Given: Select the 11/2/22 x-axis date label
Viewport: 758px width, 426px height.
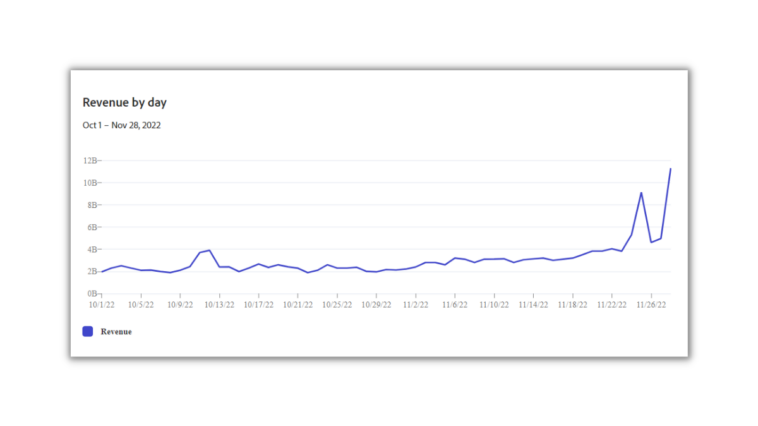Looking at the screenshot, I should point(415,305).
